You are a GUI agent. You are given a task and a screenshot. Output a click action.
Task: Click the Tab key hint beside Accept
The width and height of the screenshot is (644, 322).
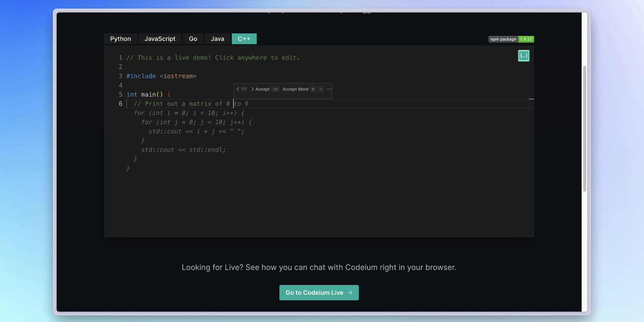(275, 89)
